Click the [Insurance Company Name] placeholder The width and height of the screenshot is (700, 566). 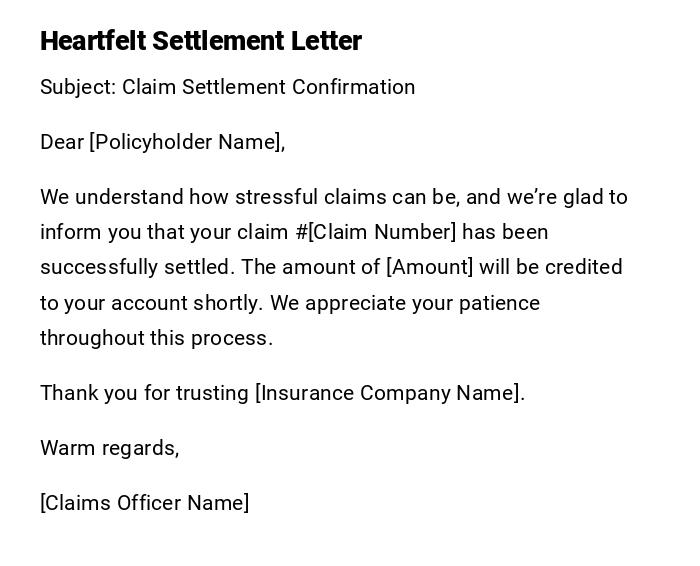click(387, 393)
